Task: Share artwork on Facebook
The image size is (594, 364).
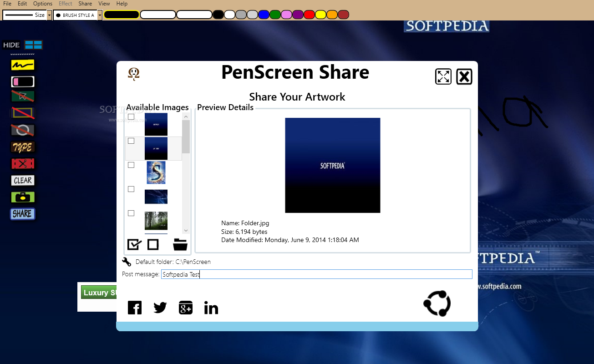Action: 135,308
